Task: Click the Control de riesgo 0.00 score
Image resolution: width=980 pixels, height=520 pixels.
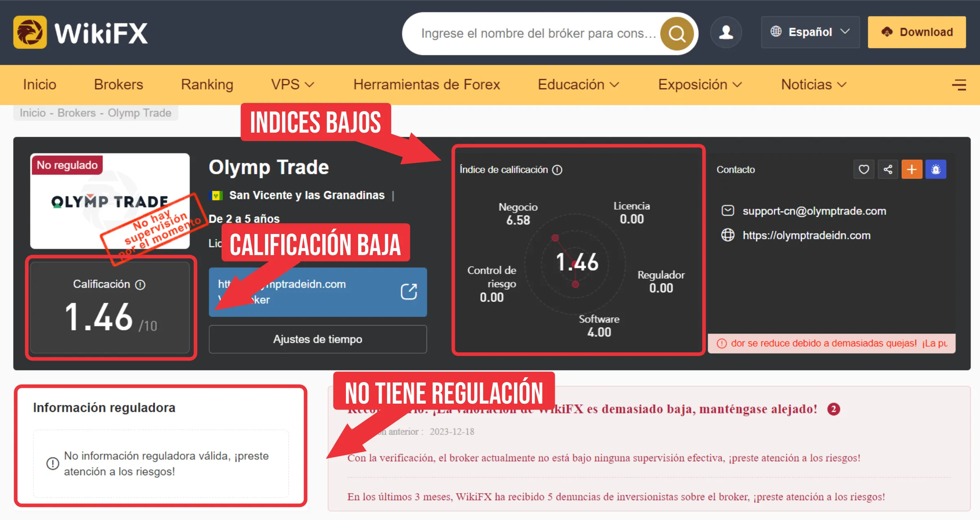Action: (492, 284)
